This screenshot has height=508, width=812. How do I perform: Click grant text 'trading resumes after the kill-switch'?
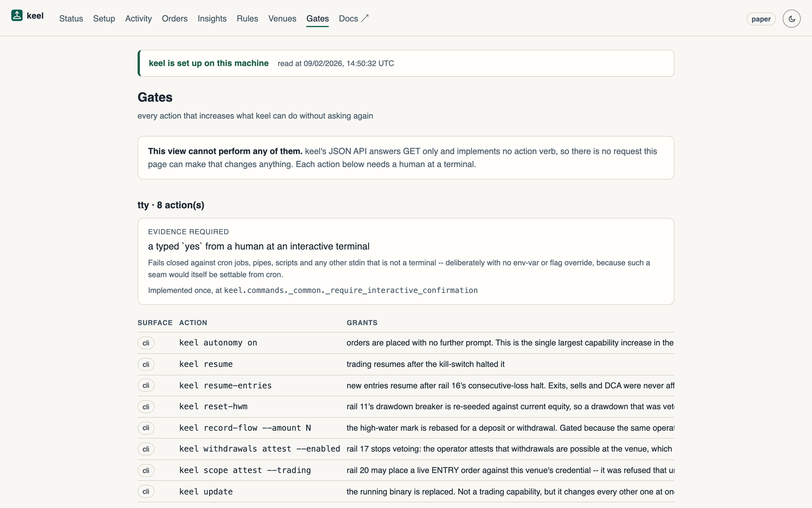tap(425, 364)
